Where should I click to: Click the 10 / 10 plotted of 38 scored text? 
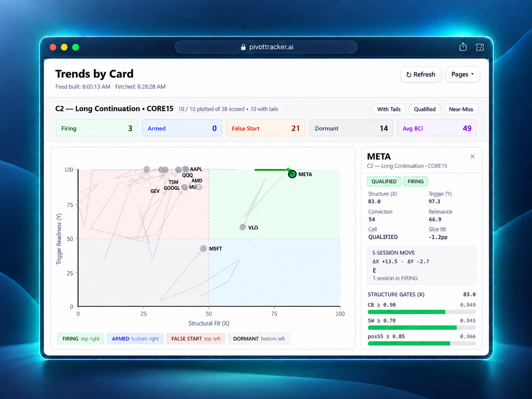tap(211, 109)
